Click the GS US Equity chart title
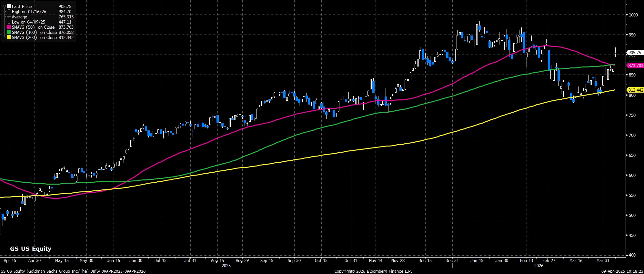 tap(31, 249)
